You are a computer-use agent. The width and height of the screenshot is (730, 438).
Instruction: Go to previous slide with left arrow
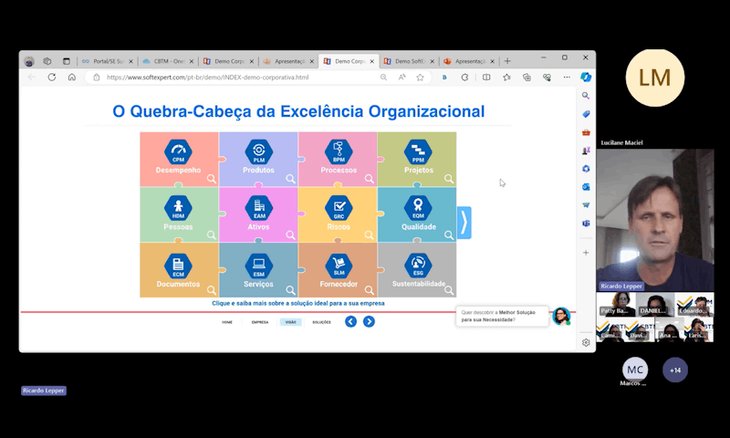pyautogui.click(x=351, y=322)
